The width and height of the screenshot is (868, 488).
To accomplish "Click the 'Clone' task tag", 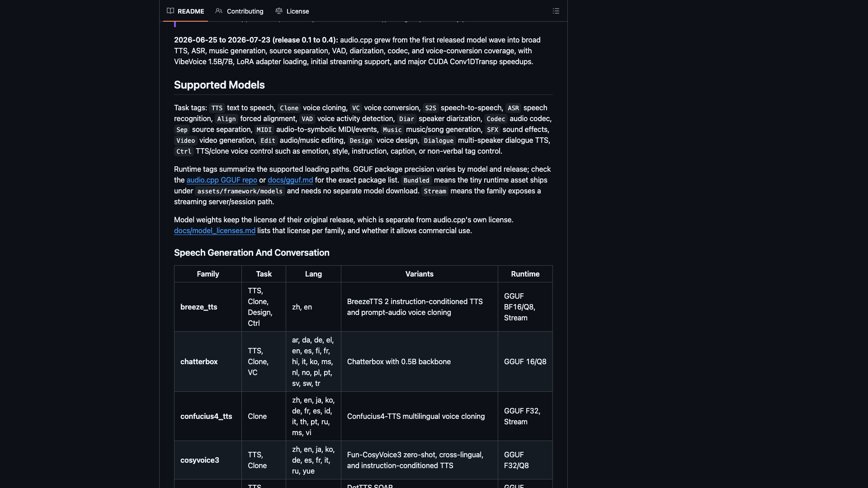I will [x=289, y=108].
